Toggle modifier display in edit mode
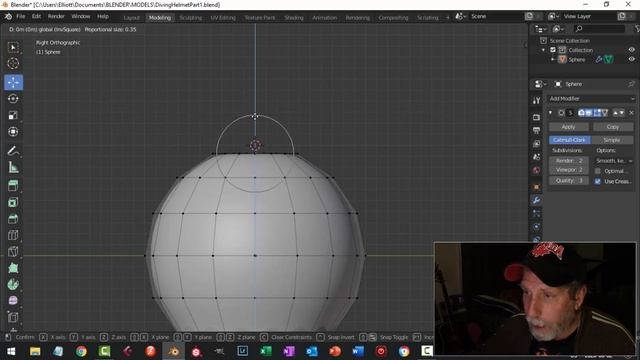Image resolution: width=640 pixels, height=360 pixels. [597, 113]
